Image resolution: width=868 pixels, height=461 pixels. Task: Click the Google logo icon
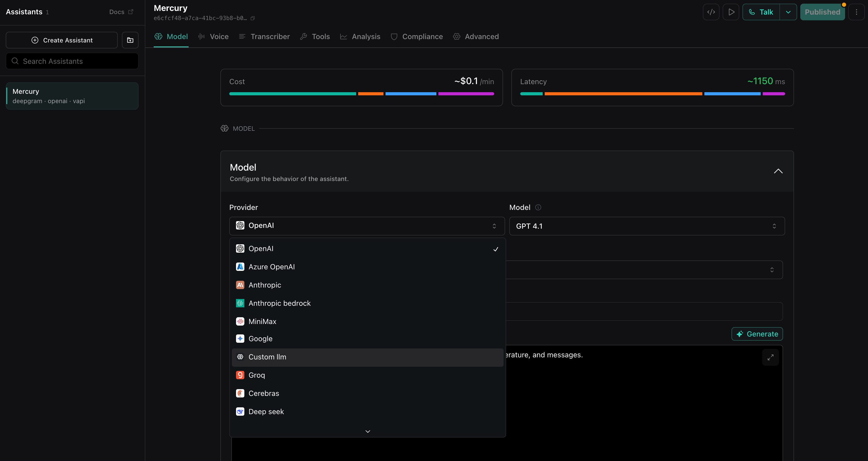pos(240,339)
